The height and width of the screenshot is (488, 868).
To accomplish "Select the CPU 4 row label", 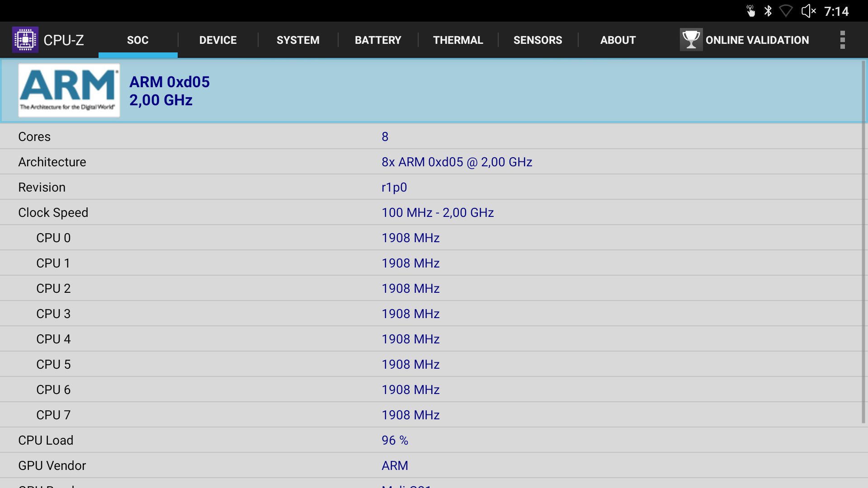I will click(x=53, y=339).
